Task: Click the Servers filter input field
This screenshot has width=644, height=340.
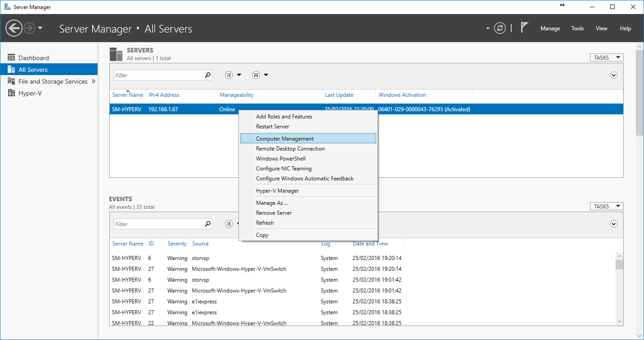Action: point(159,75)
